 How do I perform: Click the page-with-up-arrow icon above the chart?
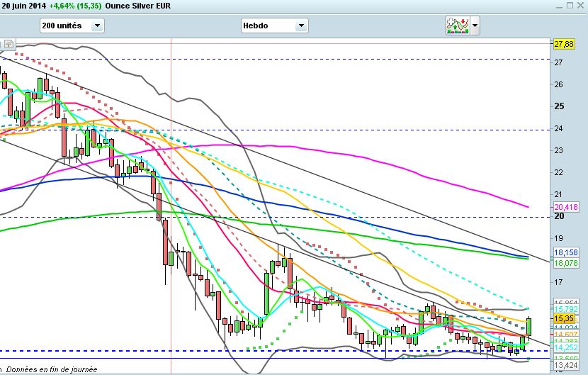pyautogui.click(x=9, y=44)
